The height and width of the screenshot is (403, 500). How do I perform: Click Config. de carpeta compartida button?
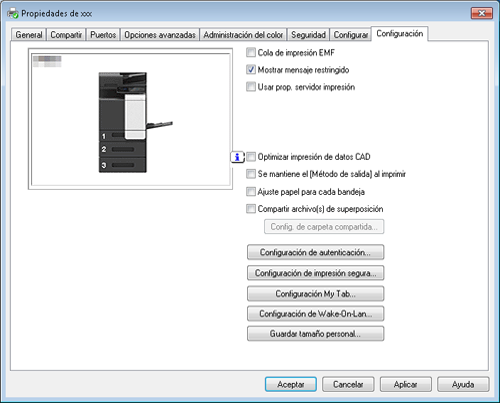324,227
